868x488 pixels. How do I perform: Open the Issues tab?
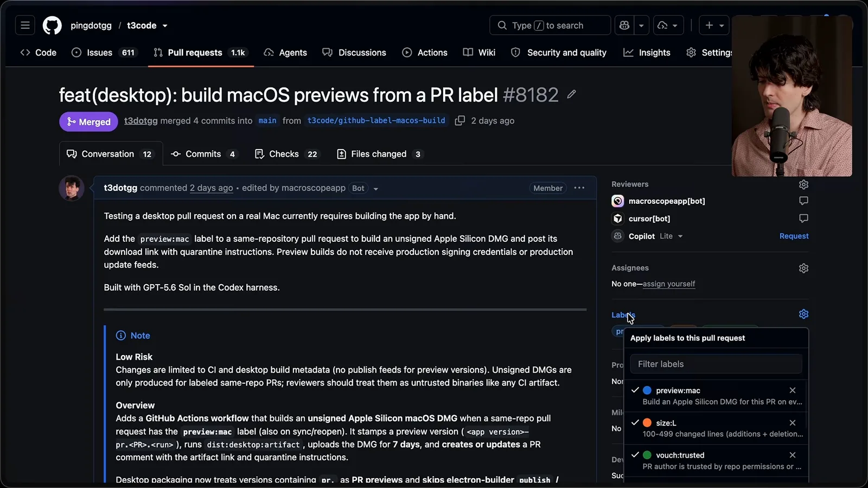(x=104, y=53)
